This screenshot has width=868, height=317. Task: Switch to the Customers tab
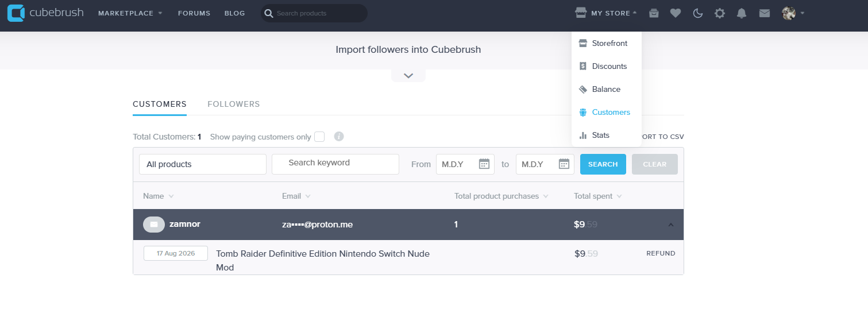[x=160, y=104]
